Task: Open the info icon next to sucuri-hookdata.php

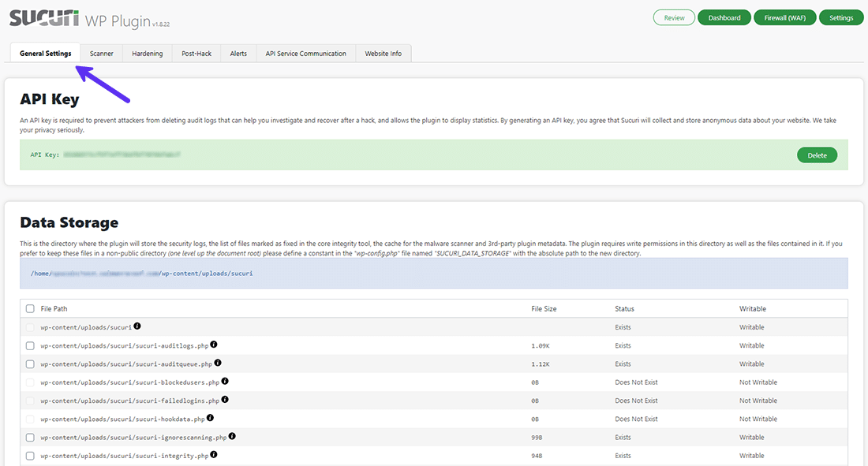Action: [211, 418]
